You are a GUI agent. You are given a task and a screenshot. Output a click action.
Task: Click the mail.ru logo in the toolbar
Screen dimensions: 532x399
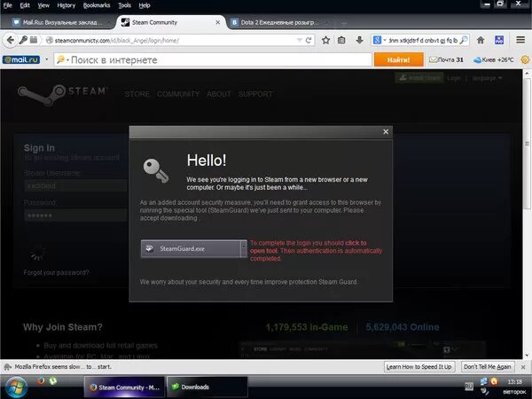tap(21, 60)
